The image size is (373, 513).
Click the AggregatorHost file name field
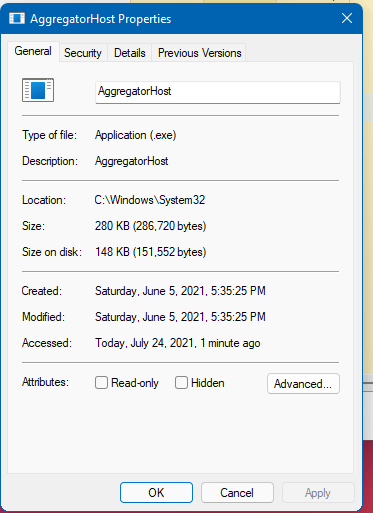click(x=218, y=92)
